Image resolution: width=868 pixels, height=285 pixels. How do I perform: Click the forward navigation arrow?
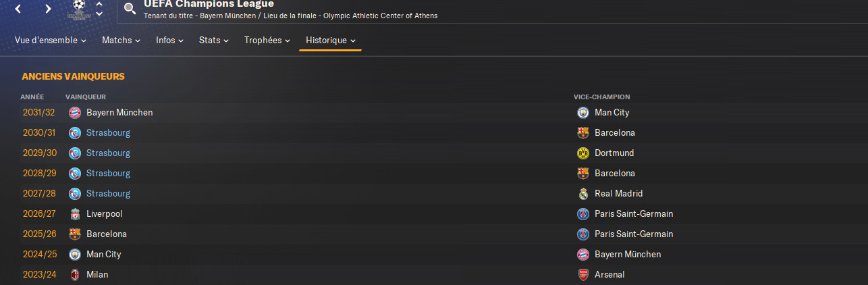tap(48, 9)
